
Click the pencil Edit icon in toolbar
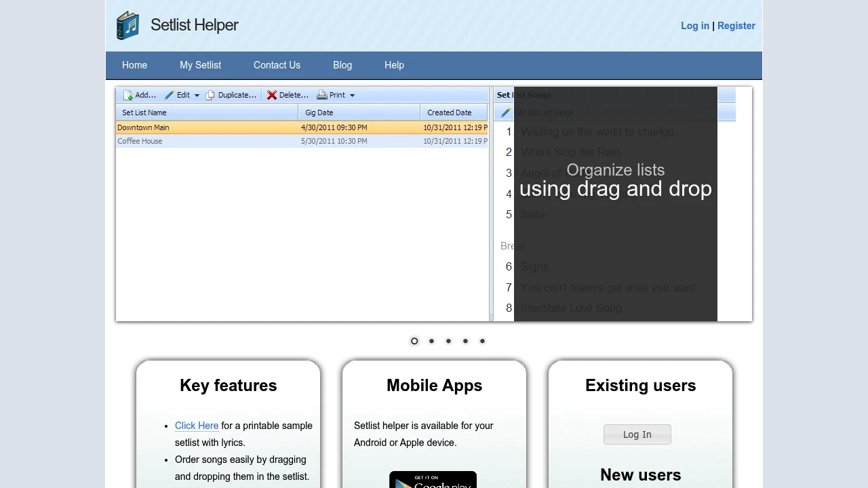[x=170, y=95]
